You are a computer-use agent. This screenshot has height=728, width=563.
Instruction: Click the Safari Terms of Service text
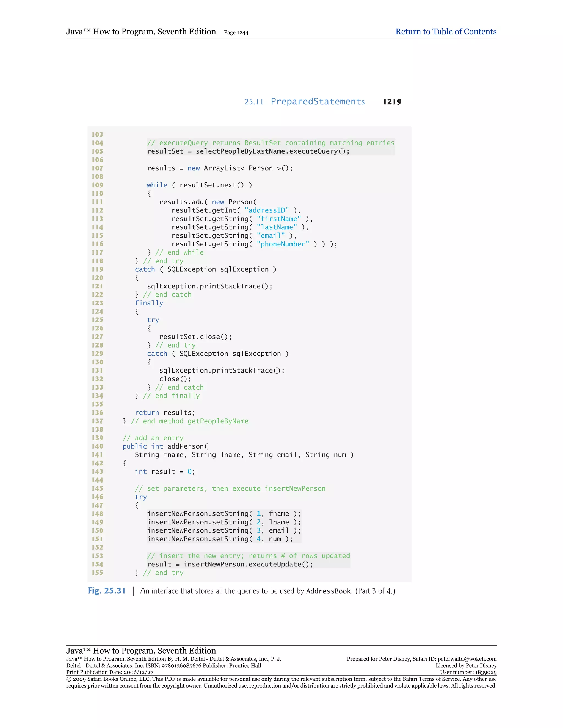431,679
